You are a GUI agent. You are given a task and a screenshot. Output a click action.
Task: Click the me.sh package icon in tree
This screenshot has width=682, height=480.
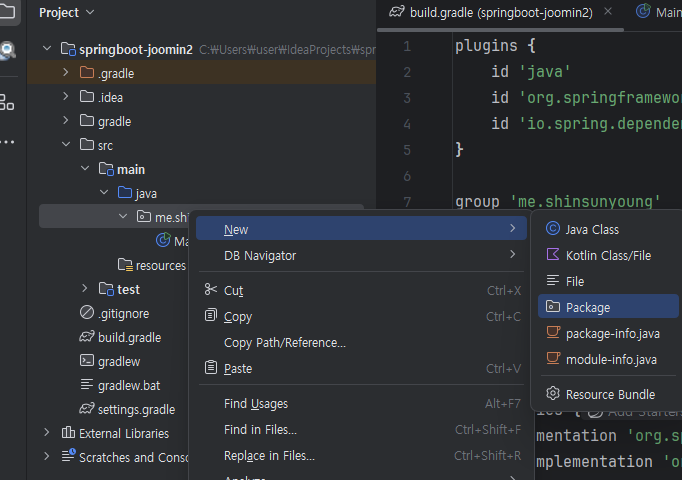[144, 216]
